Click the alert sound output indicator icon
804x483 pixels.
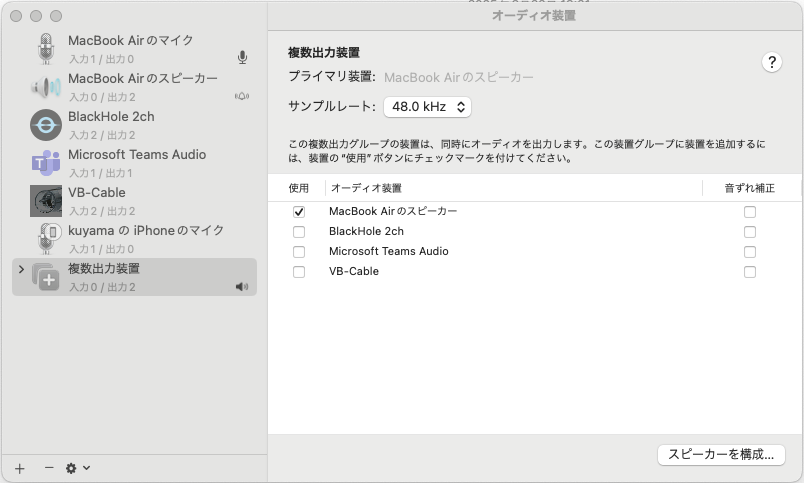[242, 96]
